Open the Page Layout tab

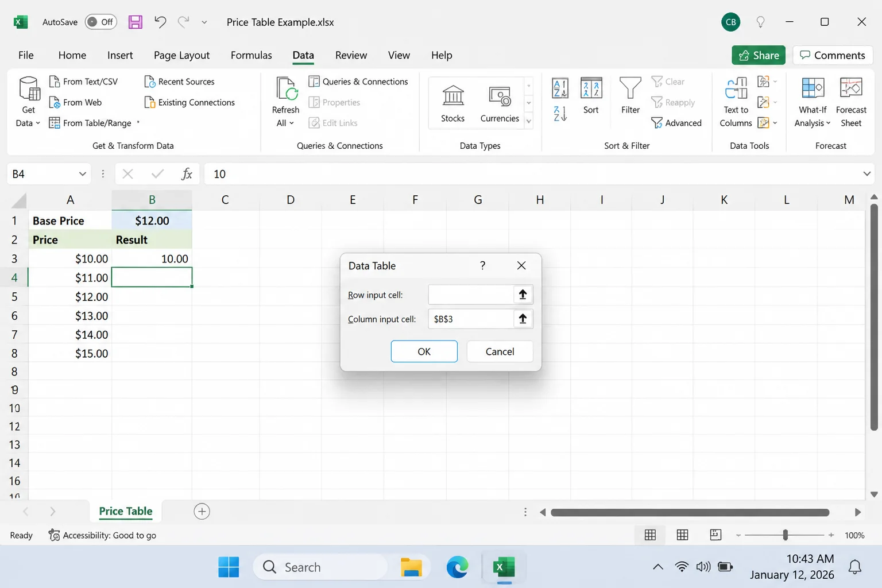click(181, 55)
